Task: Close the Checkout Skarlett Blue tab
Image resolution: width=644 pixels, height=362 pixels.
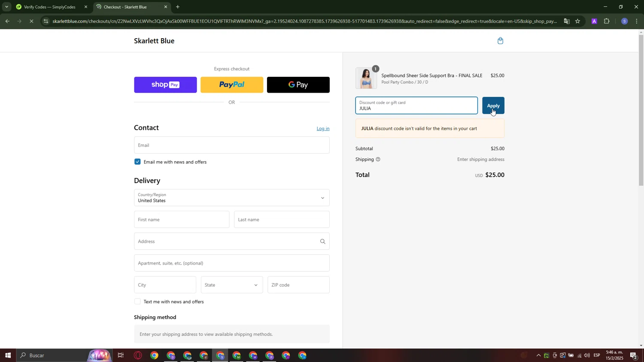Action: point(166,7)
